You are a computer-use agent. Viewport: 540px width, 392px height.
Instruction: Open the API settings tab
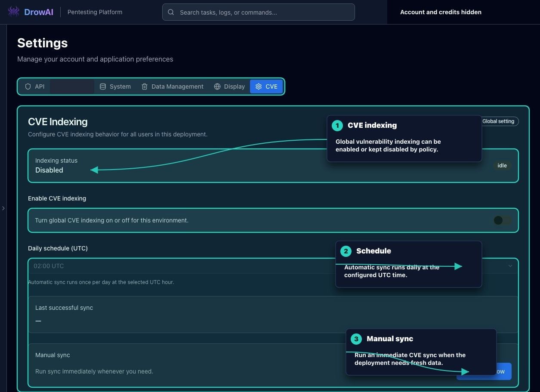(x=35, y=86)
